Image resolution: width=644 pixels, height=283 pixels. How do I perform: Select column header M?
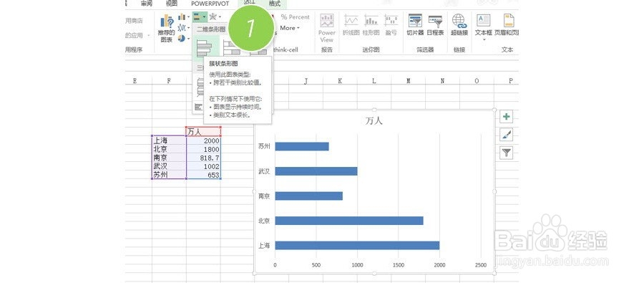point(409,81)
